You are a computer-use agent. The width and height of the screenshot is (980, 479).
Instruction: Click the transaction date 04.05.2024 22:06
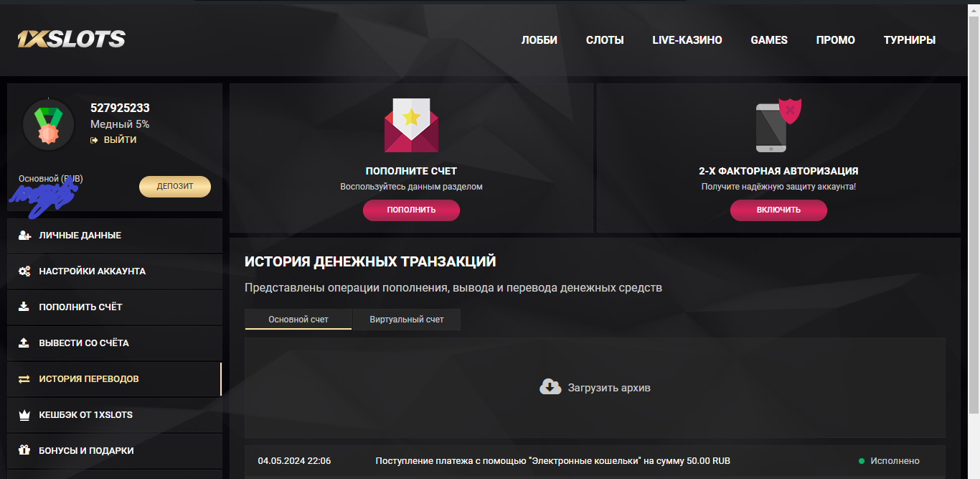coord(294,461)
